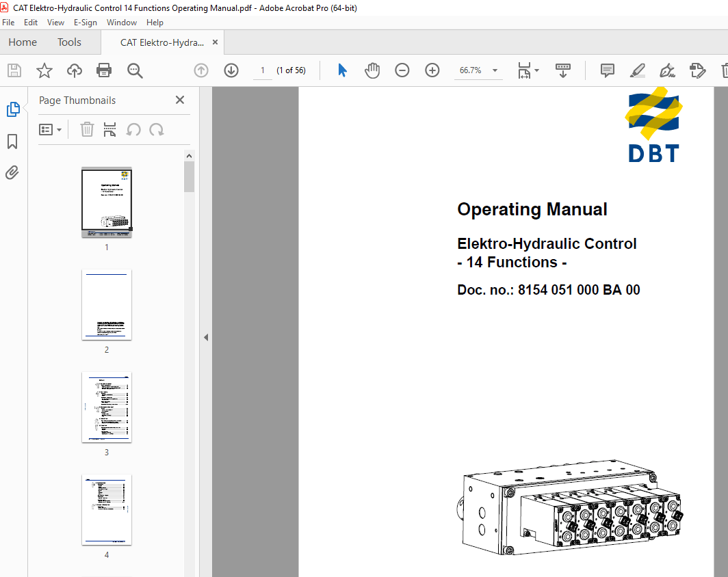Image resolution: width=728 pixels, height=577 pixels.
Task: Click the Fit width scrolling icon
Action: tap(524, 70)
